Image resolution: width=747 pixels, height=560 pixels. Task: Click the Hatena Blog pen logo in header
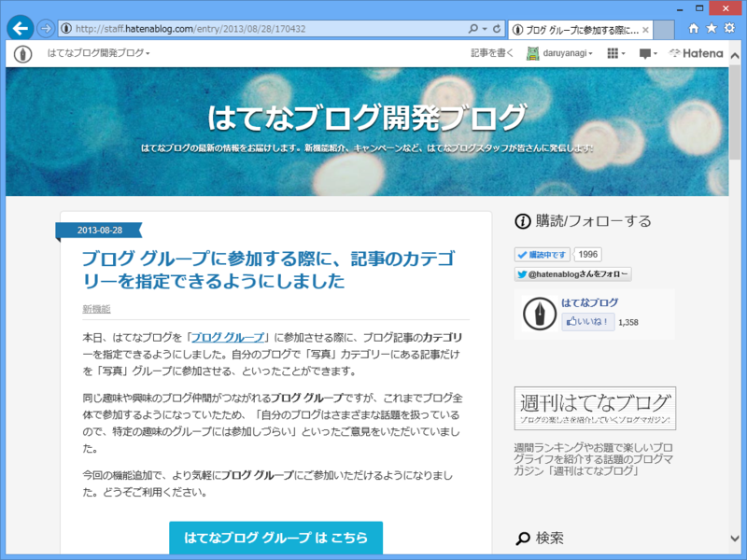point(22,53)
